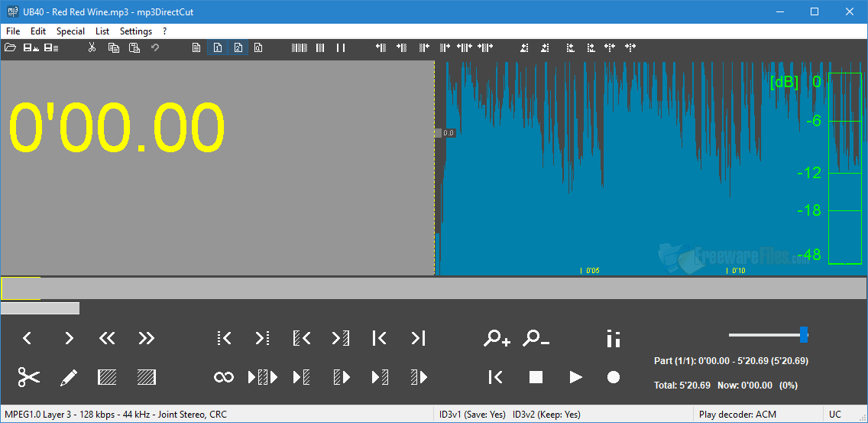
Task: Click the 'Total: 5'20.69' text
Action: click(x=682, y=385)
